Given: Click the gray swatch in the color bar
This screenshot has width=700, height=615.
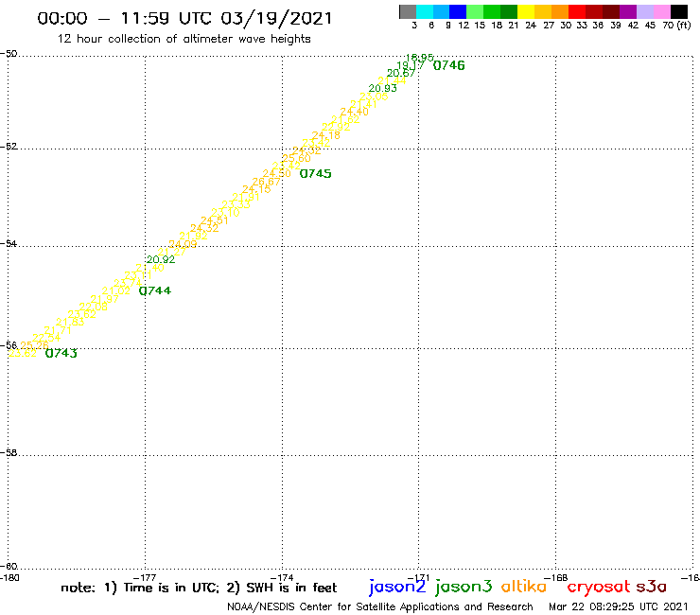Looking at the screenshot, I should tap(408, 11).
